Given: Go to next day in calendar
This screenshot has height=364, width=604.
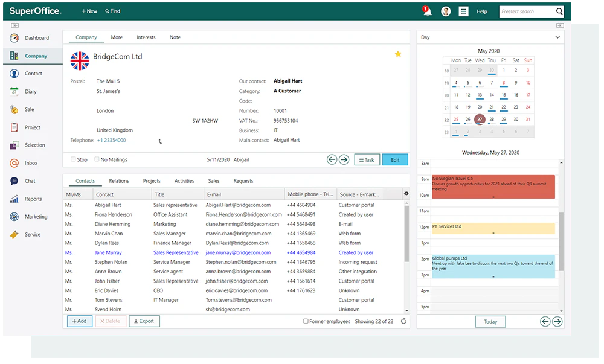Looking at the screenshot, I should (x=557, y=322).
